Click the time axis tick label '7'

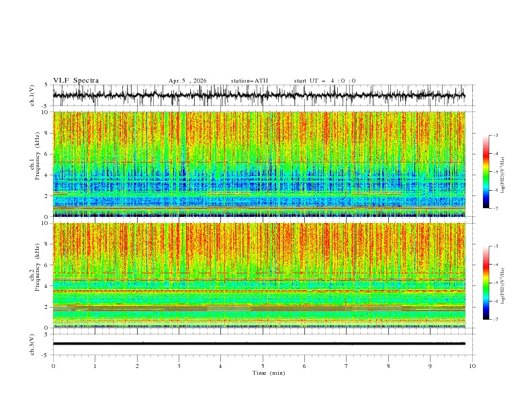click(347, 366)
